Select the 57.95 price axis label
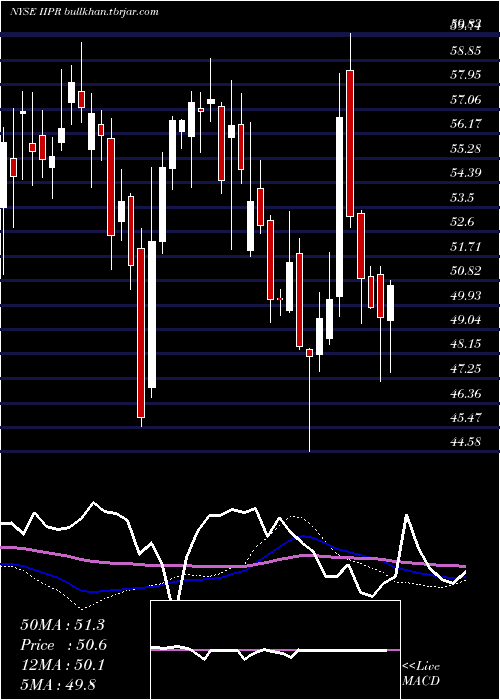The height and width of the screenshot is (700, 500). [466, 74]
